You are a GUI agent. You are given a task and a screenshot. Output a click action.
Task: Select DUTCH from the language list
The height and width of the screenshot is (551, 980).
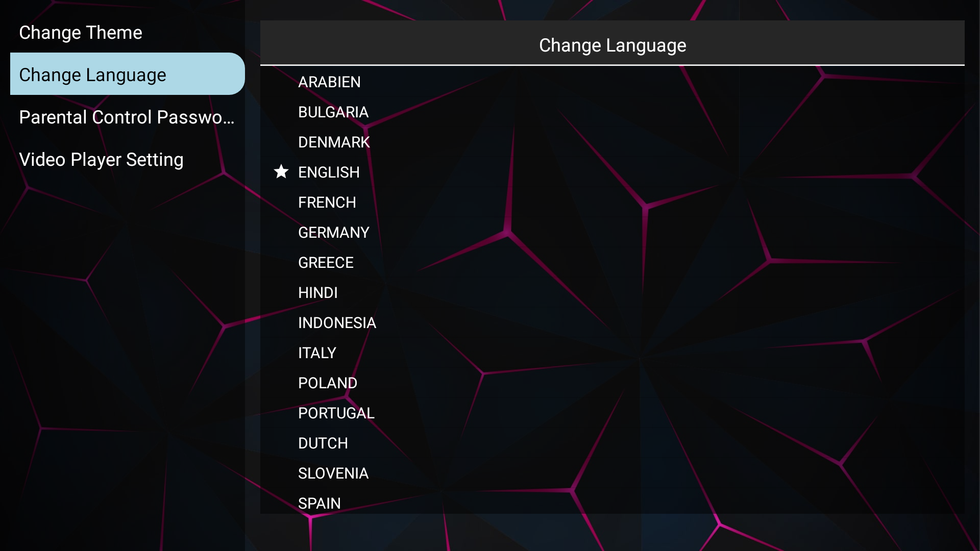(x=323, y=443)
